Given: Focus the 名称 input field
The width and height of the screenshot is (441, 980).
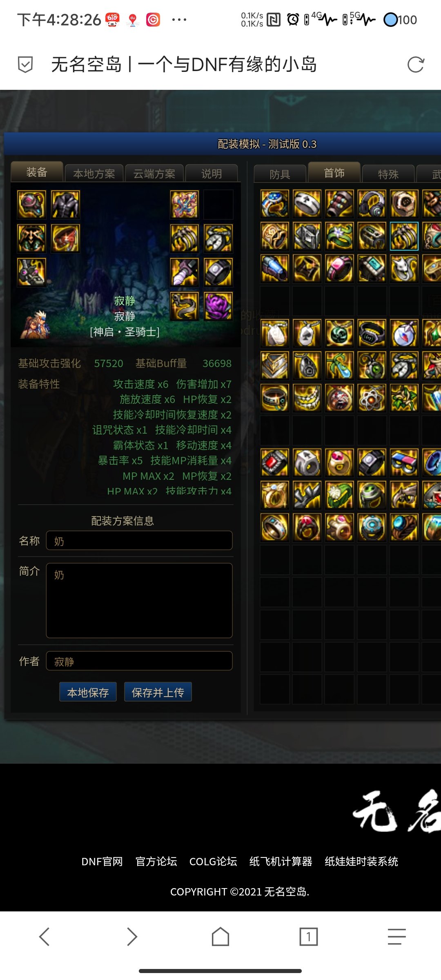Looking at the screenshot, I should (139, 541).
